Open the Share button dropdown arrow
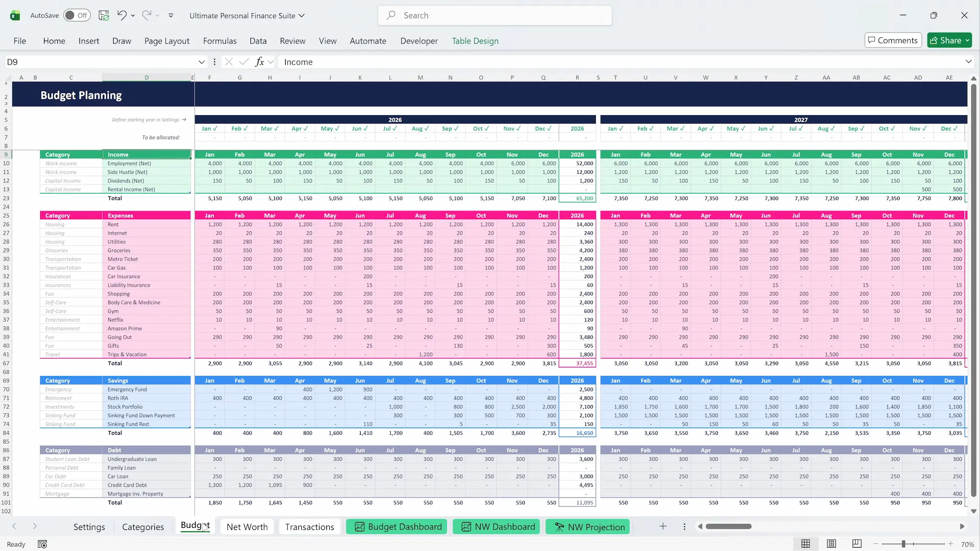980x551 pixels. 967,41
